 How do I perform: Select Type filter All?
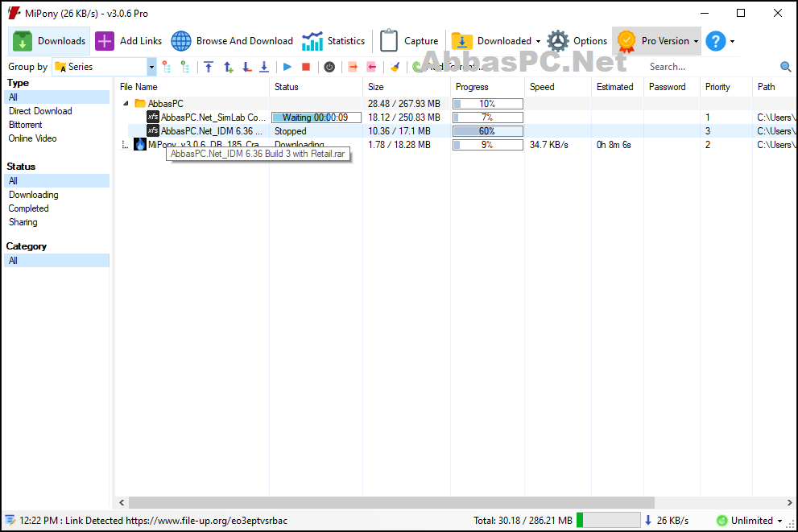[56, 97]
